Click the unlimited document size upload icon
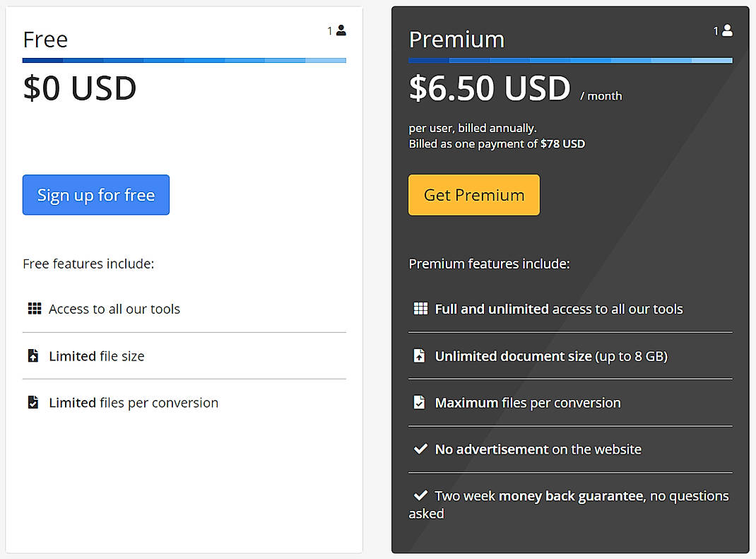 419,355
